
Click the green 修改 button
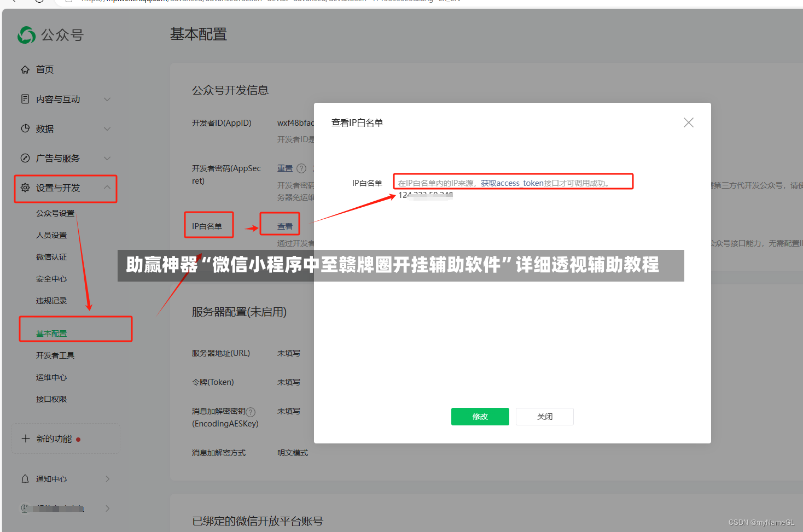[x=480, y=417]
